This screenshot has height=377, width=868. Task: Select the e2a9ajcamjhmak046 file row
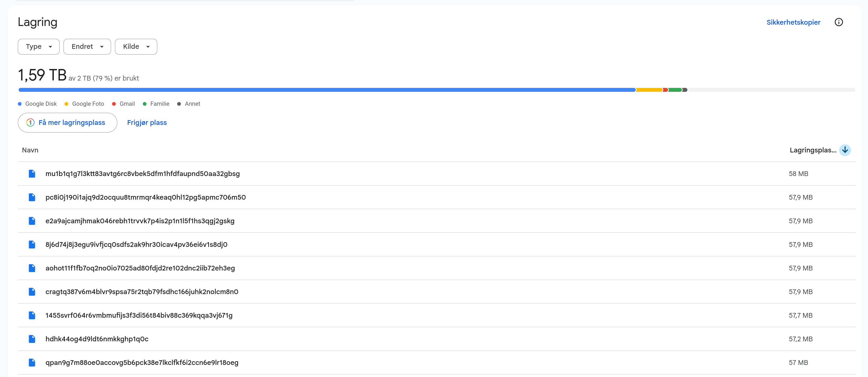pyautogui.click(x=437, y=221)
